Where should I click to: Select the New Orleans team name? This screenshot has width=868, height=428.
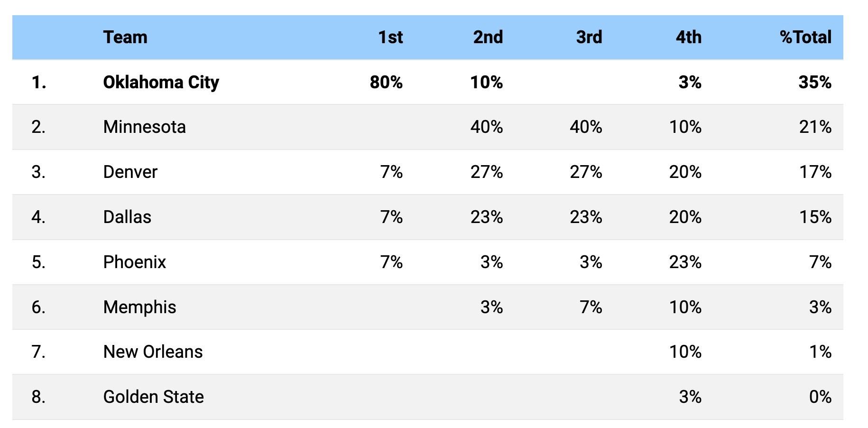(x=153, y=352)
